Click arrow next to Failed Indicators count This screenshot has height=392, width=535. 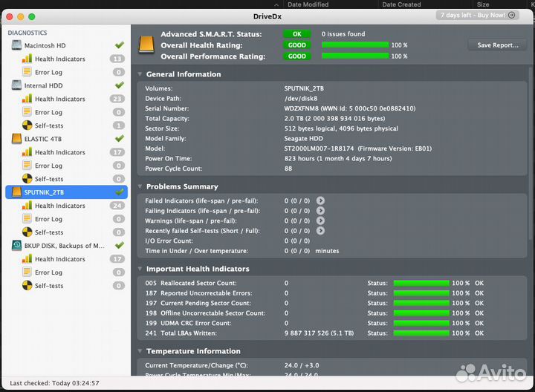click(x=320, y=200)
